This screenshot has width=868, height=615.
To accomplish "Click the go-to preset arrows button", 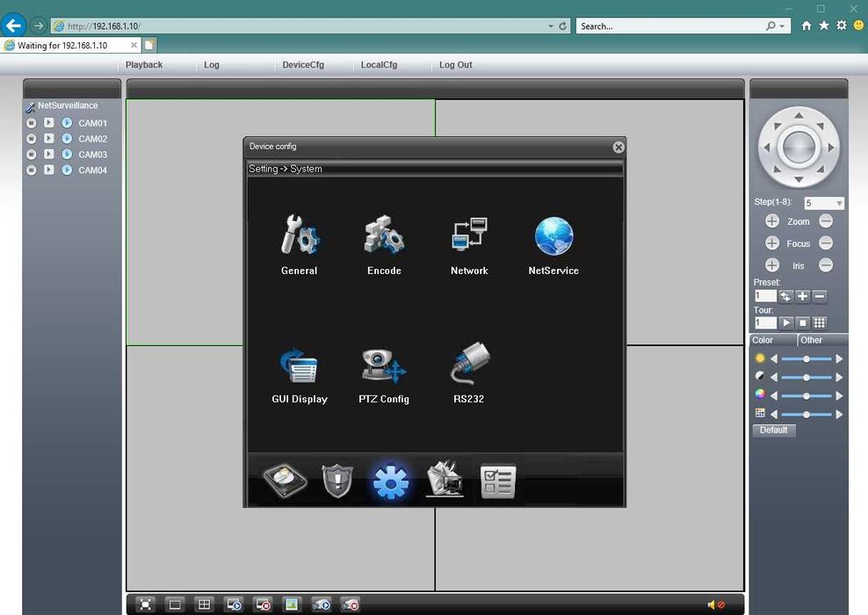I will 785,296.
